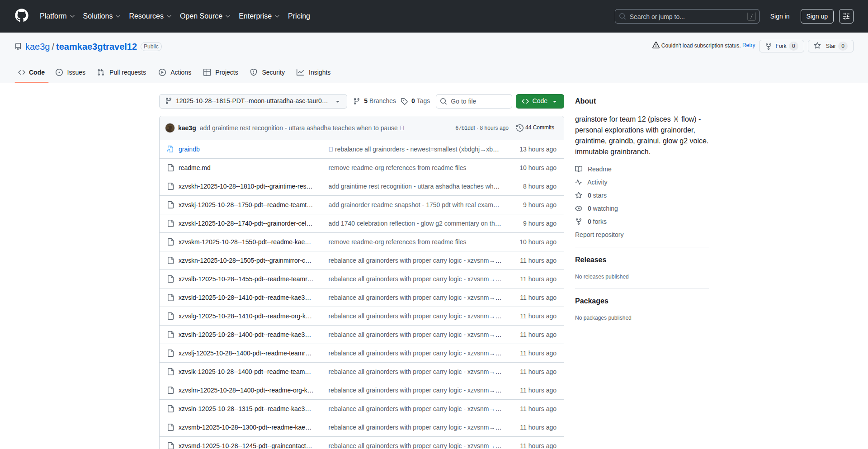
Task: Open the Tags list via tag icon
Action: pyautogui.click(x=404, y=101)
